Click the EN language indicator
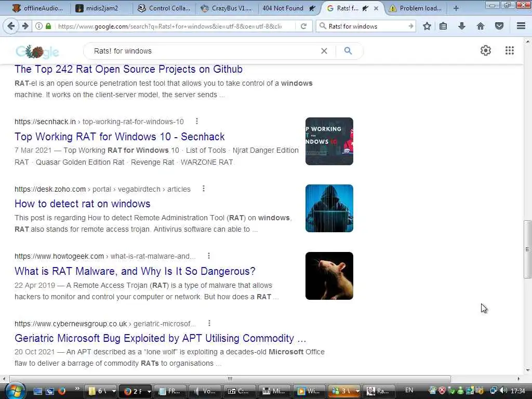532x399 pixels. [409, 390]
